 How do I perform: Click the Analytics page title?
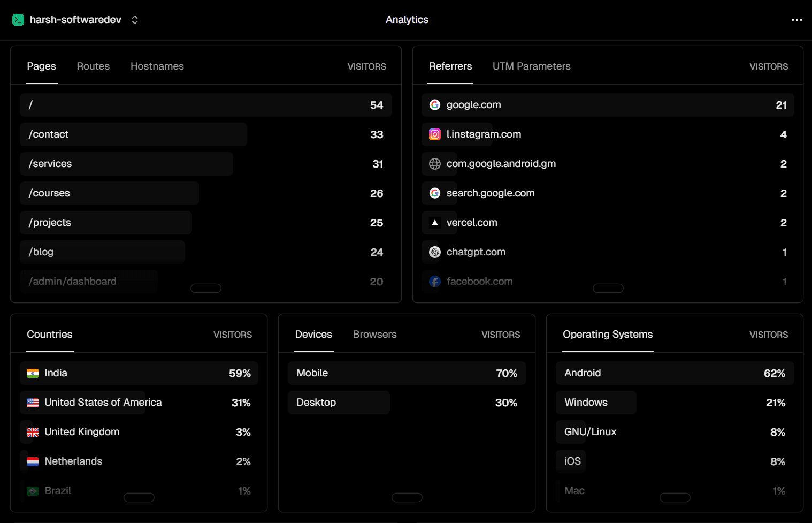pos(407,20)
